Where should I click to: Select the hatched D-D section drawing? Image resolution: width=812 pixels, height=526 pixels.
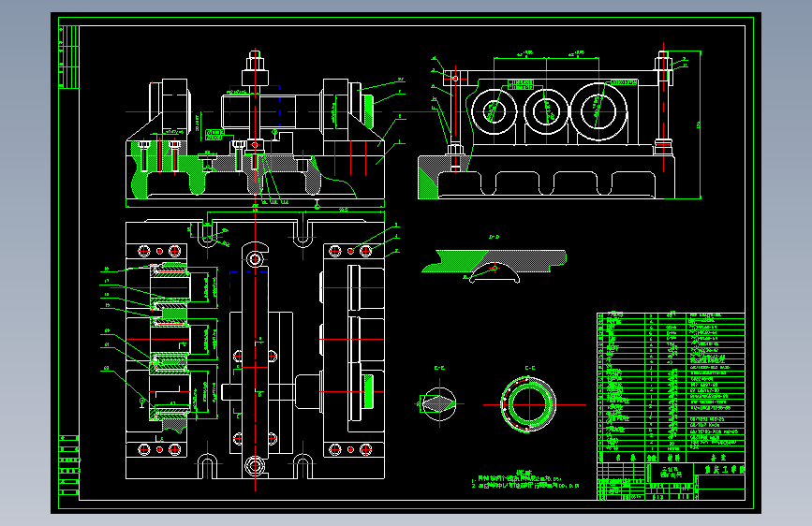[x=494, y=266]
